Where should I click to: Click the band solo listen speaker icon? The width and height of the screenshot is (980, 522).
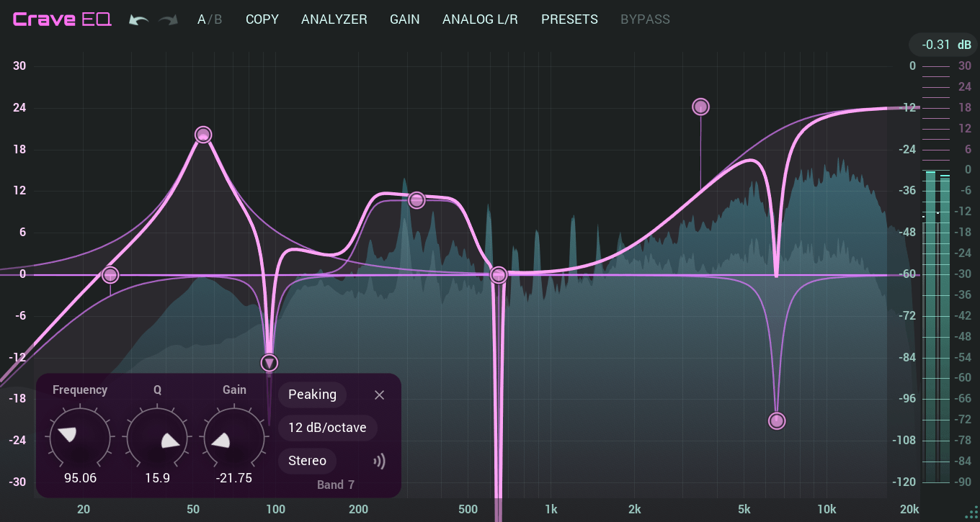pos(379,461)
